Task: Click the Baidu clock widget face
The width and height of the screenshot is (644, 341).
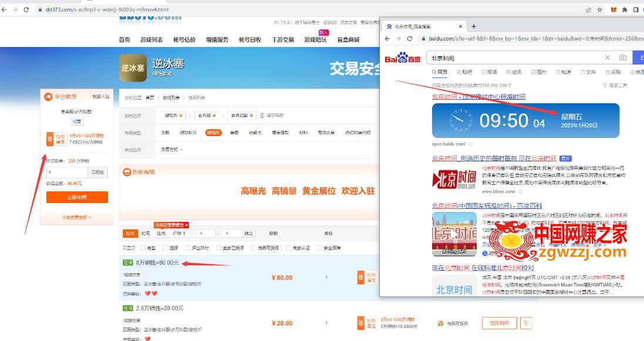Action: coord(461,120)
